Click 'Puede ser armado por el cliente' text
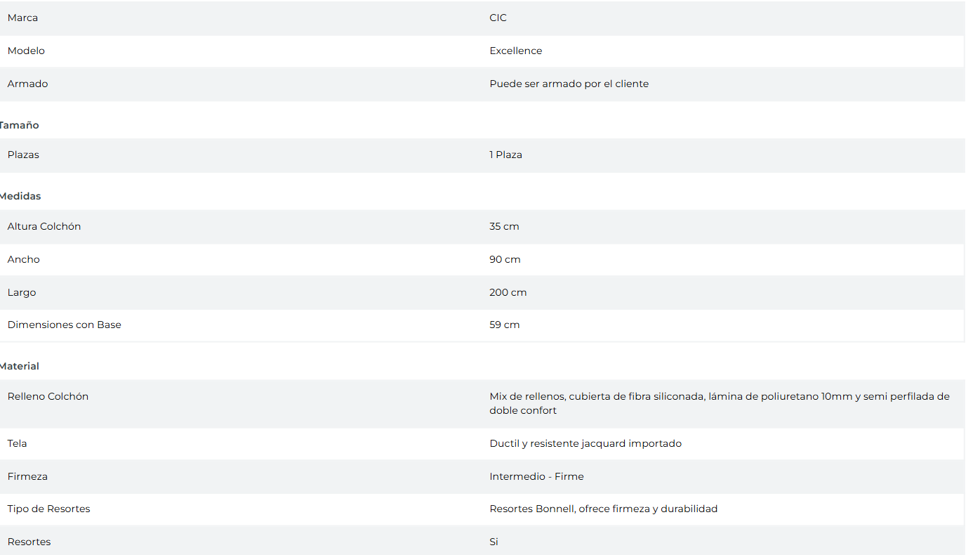Image resolution: width=980 pixels, height=555 pixels. coord(569,84)
